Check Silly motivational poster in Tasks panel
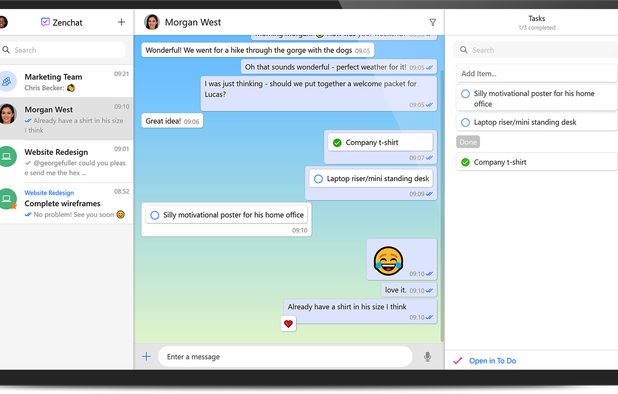This screenshot has width=618, height=394. click(x=465, y=94)
